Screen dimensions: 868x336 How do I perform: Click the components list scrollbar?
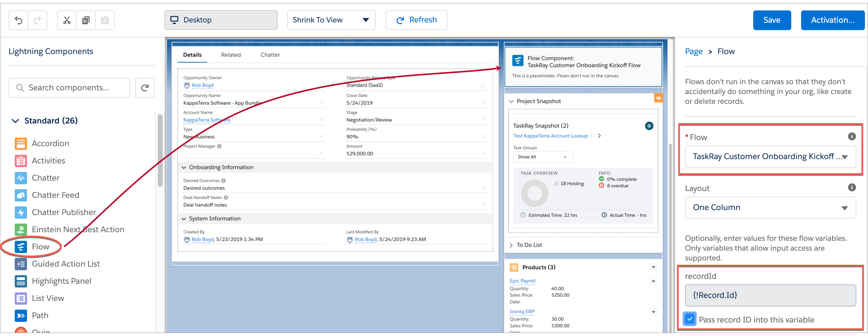click(160, 150)
